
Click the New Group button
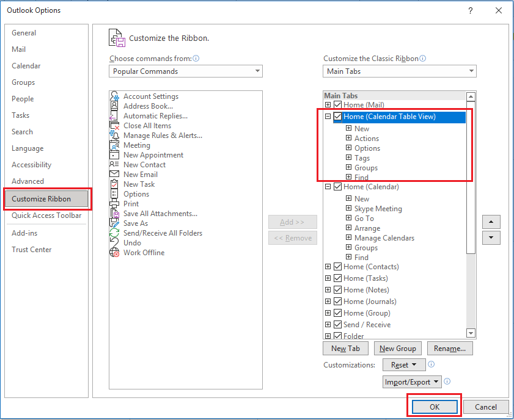coord(398,349)
